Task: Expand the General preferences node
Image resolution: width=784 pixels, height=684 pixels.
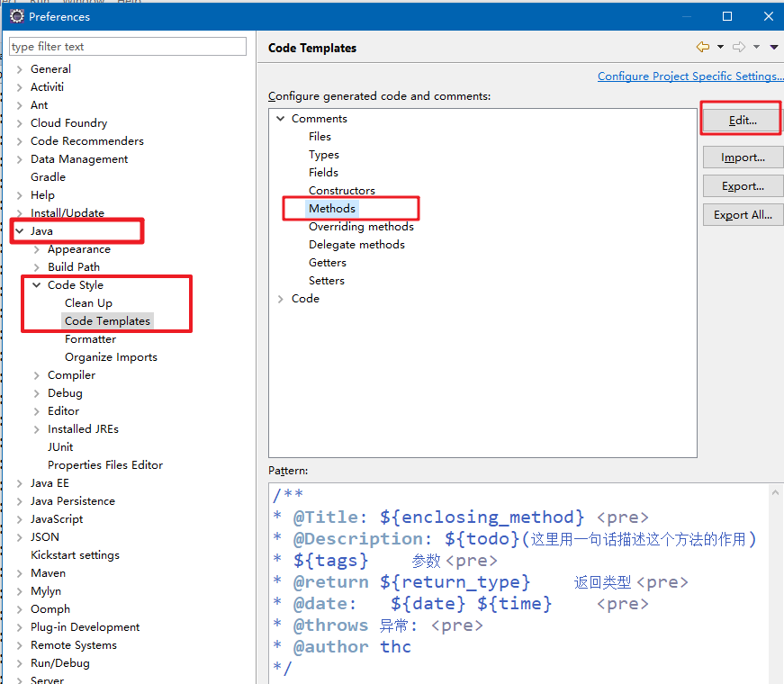Action: 20,69
